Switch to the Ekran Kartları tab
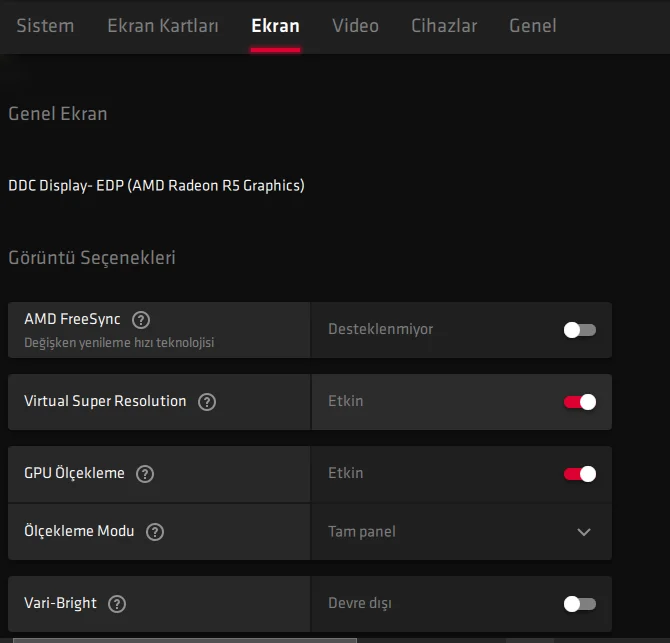 [x=163, y=26]
